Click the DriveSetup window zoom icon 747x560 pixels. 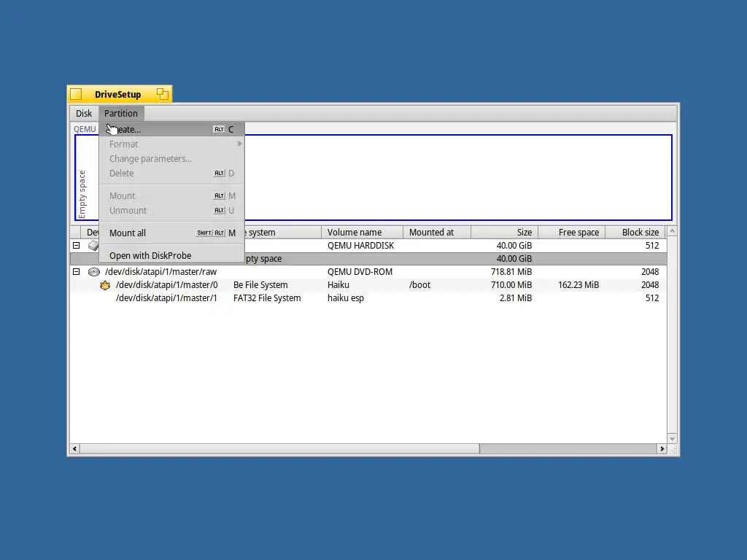pos(163,94)
